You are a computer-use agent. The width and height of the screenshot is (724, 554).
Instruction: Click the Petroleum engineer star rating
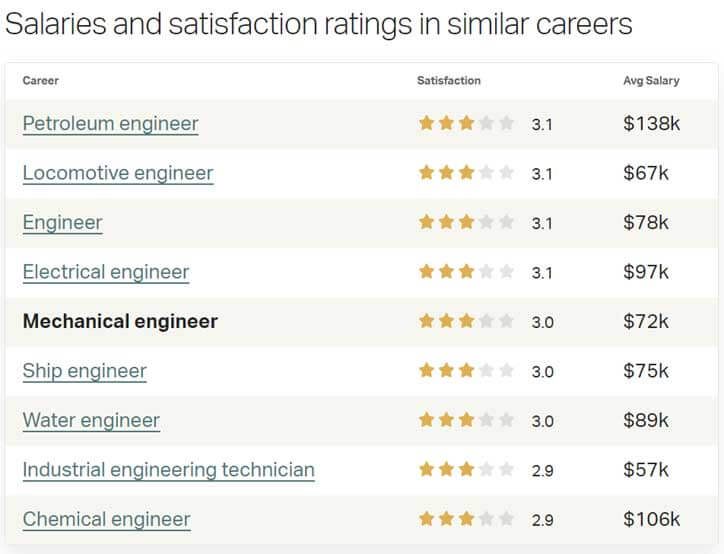pos(466,123)
